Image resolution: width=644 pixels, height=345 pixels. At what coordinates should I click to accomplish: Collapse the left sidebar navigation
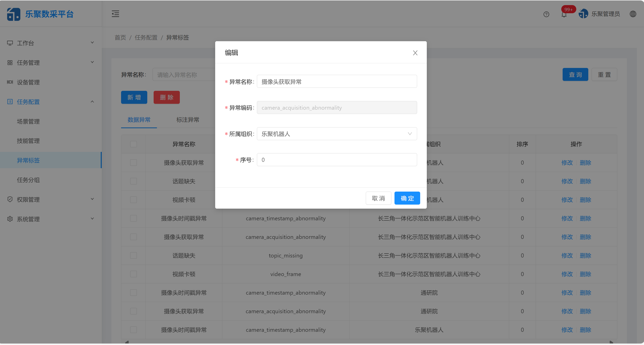click(115, 14)
